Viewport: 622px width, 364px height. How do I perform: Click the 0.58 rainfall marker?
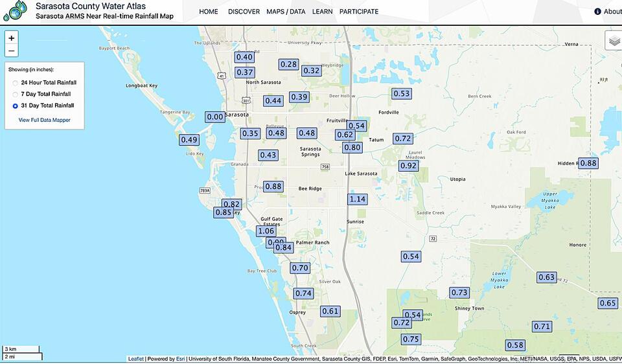point(515,345)
